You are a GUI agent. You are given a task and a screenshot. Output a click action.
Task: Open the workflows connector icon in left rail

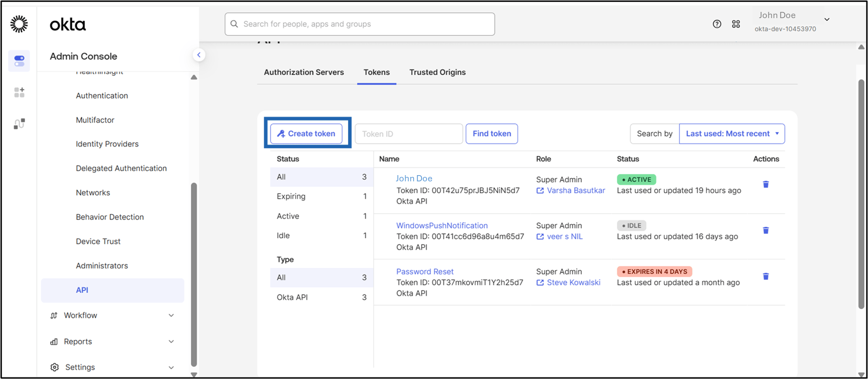point(19,124)
